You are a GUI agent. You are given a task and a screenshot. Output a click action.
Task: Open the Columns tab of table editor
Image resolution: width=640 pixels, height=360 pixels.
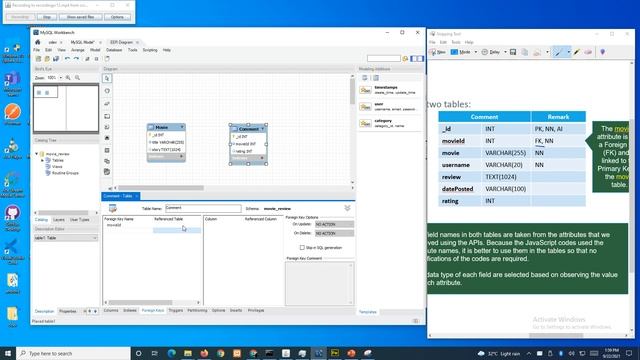pyautogui.click(x=111, y=311)
